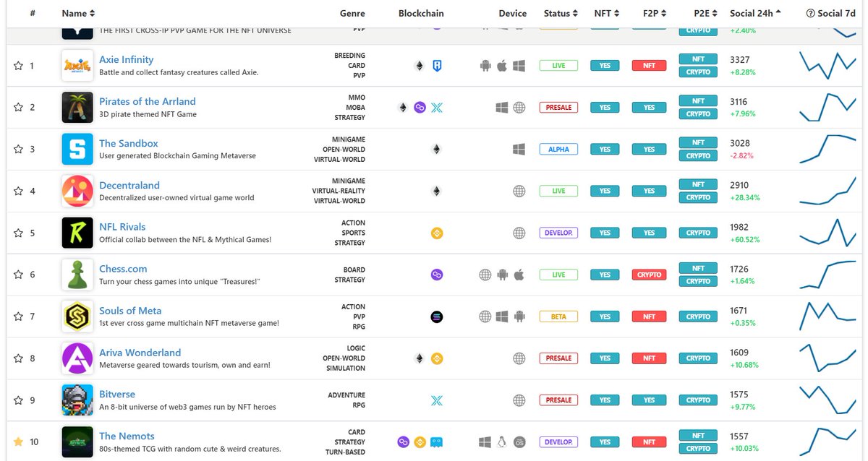Click the # rank column header

pos(33,13)
